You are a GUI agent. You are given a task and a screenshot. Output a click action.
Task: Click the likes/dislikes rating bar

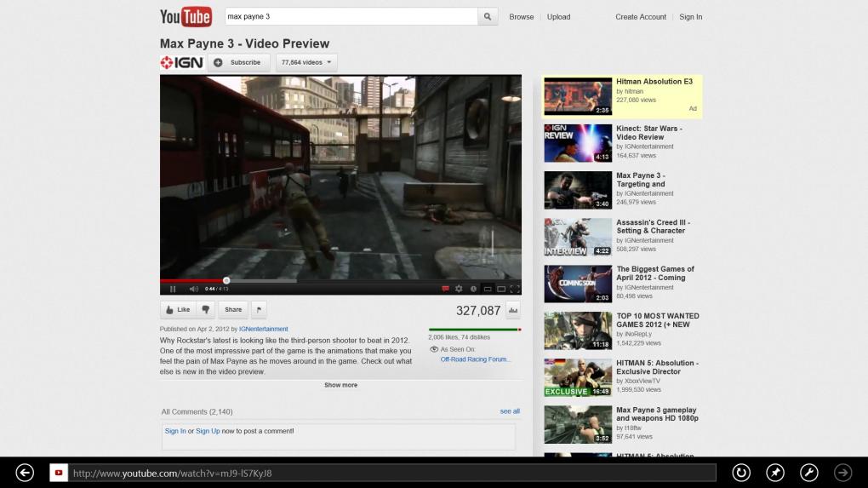coord(474,330)
